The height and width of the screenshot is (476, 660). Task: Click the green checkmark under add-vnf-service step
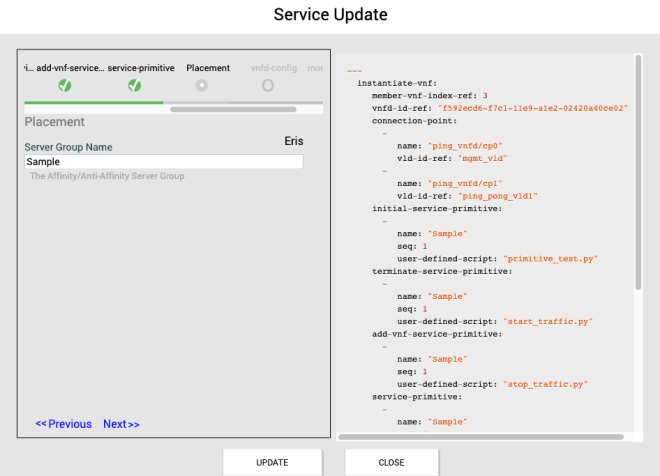pos(65,86)
